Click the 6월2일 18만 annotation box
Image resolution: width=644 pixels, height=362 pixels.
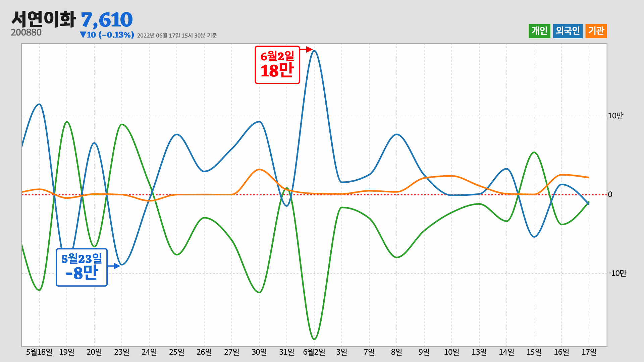(277, 65)
